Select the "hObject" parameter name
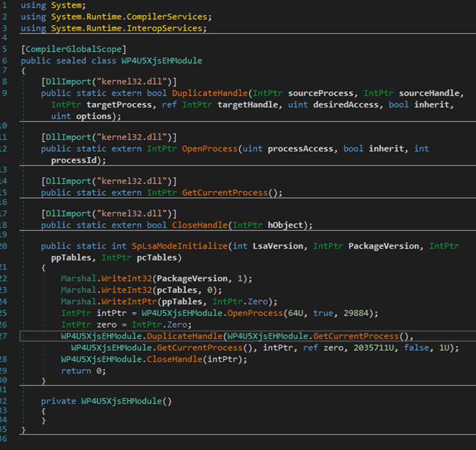 286,225
